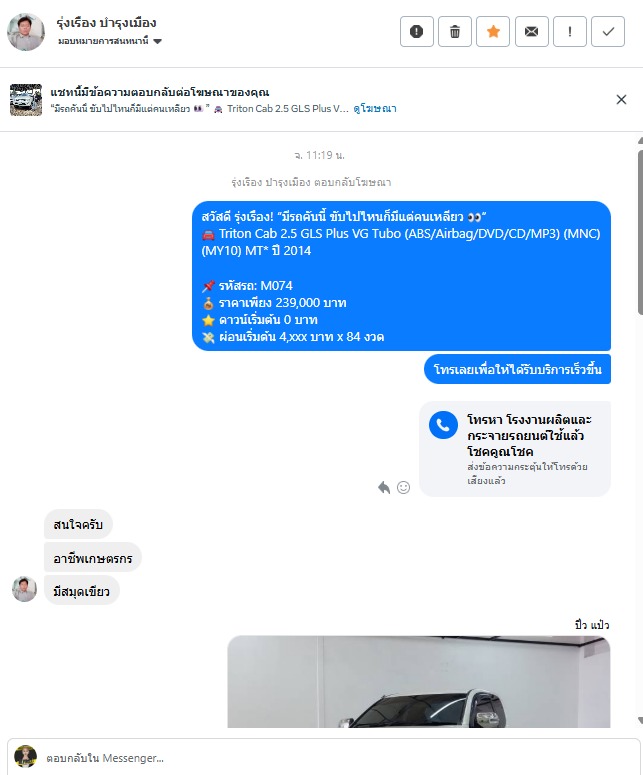Screen dimensions: 643x775
Task: Mark conversation unread with envelope icon
Action: [531, 32]
